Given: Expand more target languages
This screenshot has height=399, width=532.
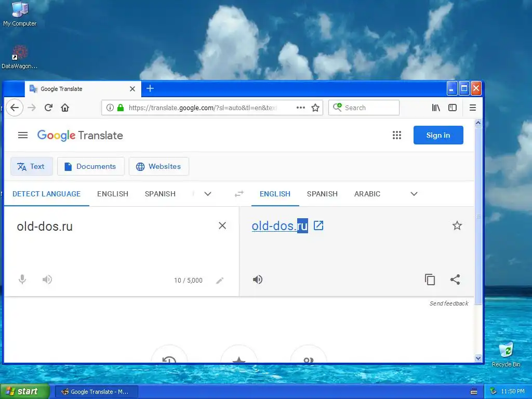Looking at the screenshot, I should pyautogui.click(x=414, y=194).
